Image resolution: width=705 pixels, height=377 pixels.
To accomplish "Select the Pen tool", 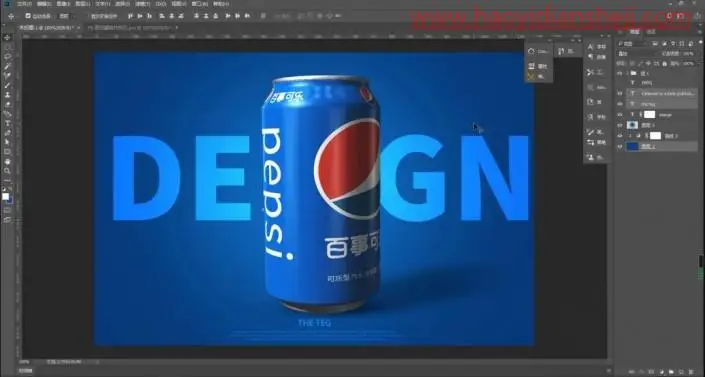I will (7, 133).
